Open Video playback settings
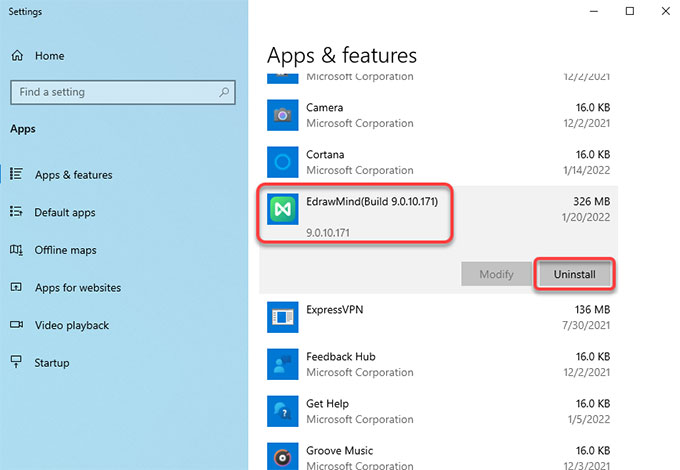This screenshot has width=680, height=470. pos(72,325)
